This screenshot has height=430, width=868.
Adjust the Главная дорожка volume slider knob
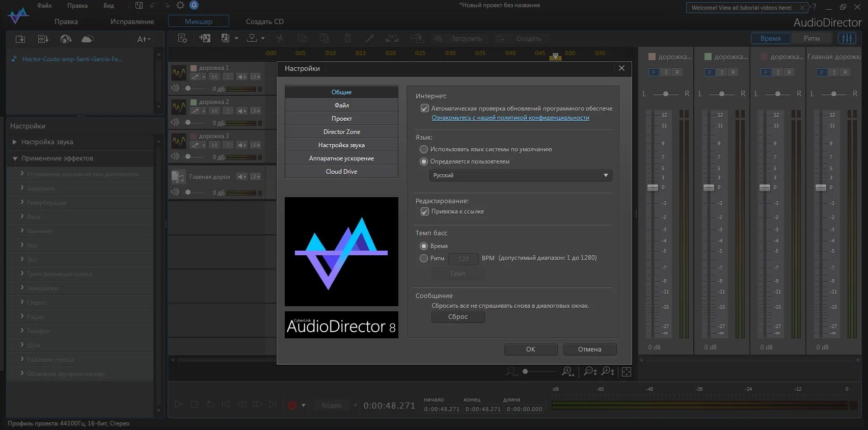pyautogui.click(x=188, y=192)
